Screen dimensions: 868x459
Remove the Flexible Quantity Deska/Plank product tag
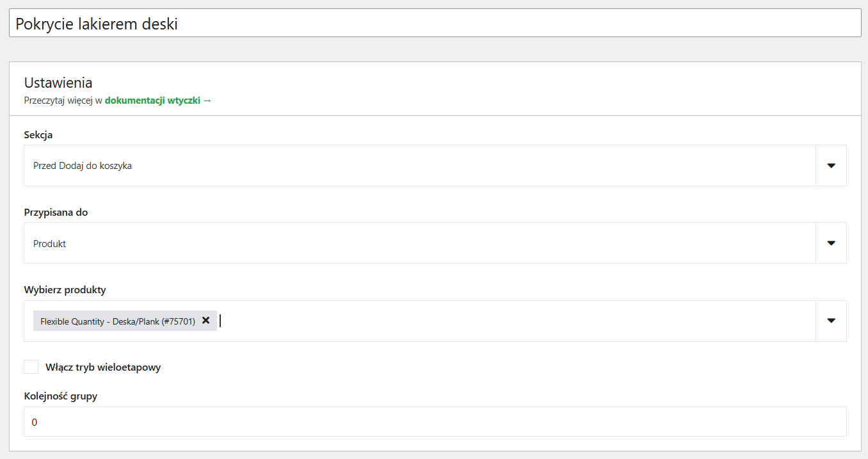click(205, 321)
